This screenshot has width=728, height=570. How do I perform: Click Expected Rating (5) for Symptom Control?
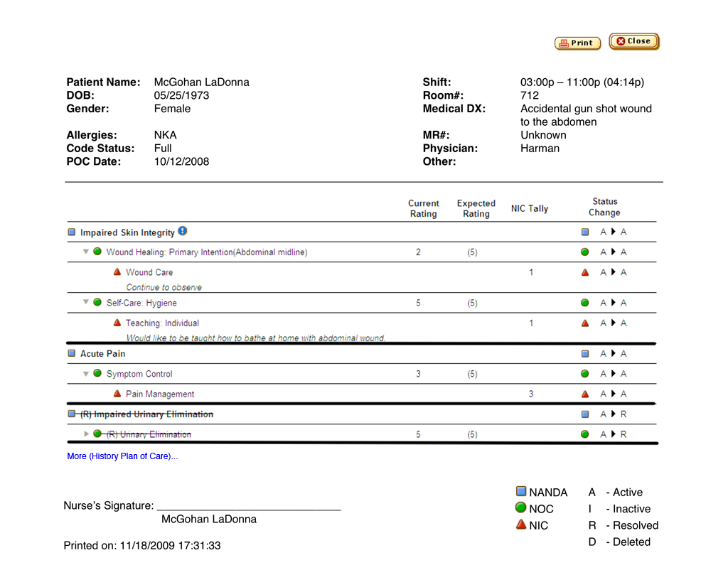tap(472, 374)
